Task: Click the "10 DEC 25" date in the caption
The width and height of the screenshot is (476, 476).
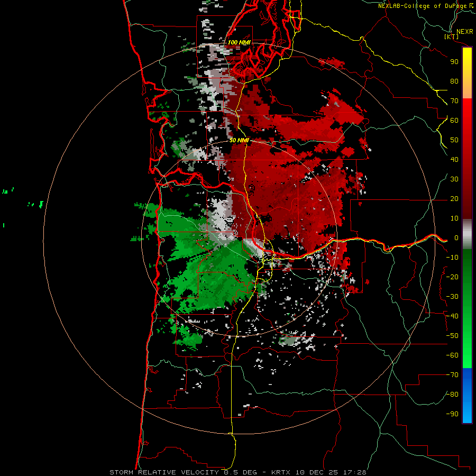Action: (x=317, y=472)
